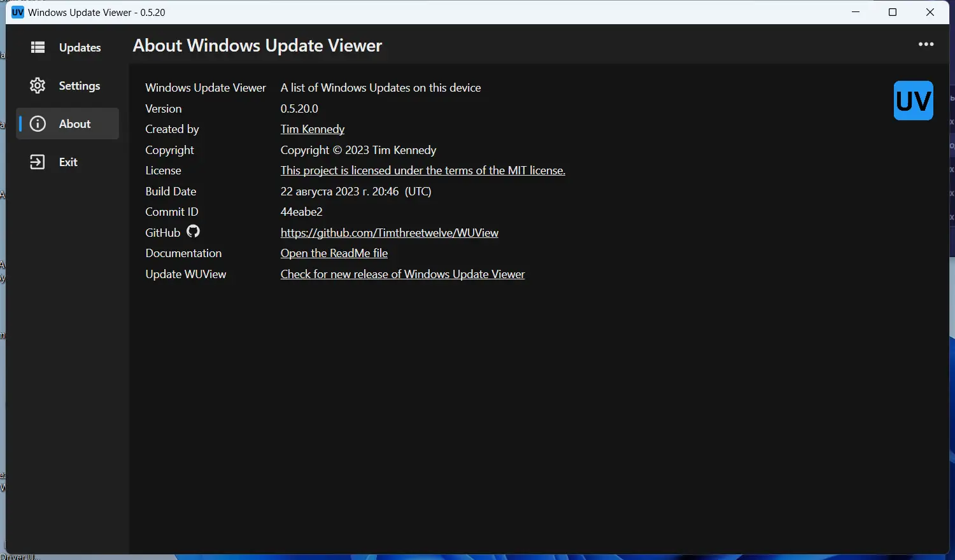This screenshot has width=955, height=560.
Task: Click the 'Copyright' row label
Action: [x=169, y=150]
